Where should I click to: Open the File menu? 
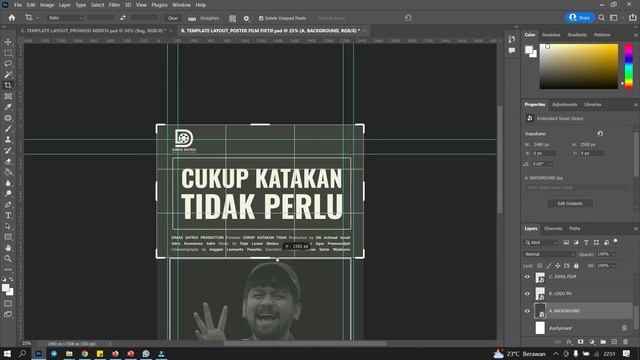[x=18, y=5]
